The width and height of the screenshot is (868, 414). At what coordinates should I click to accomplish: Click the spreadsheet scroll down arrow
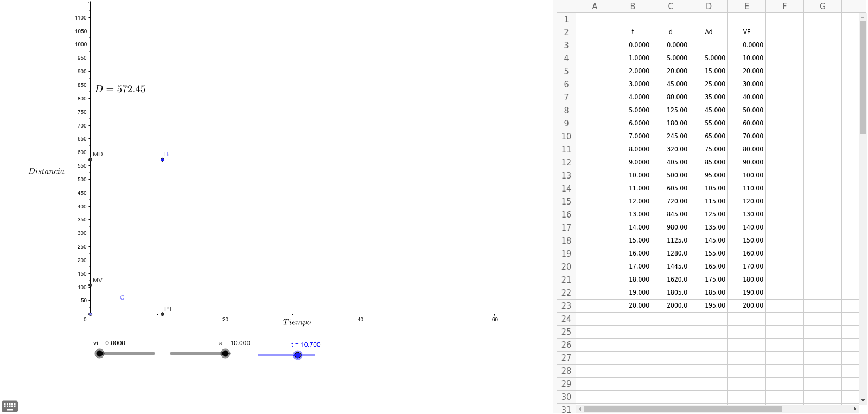pyautogui.click(x=863, y=400)
